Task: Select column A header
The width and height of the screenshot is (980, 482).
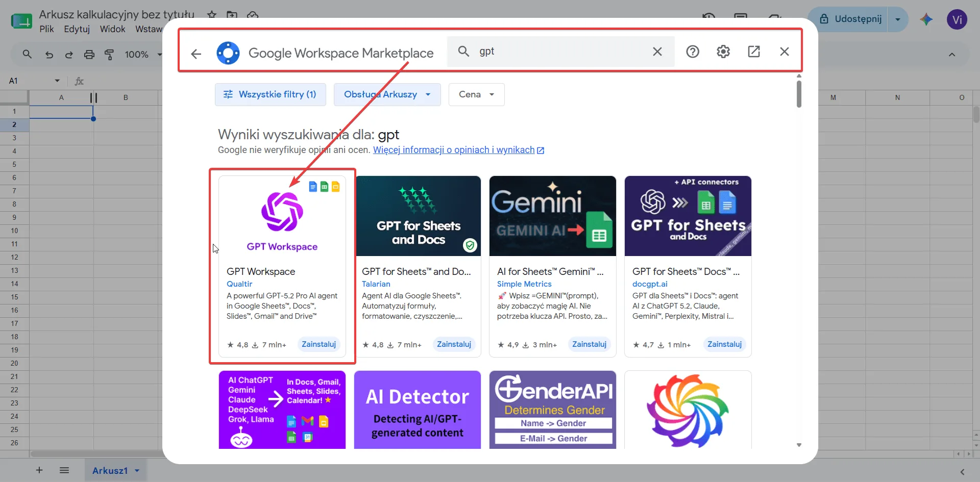Action: pos(61,97)
